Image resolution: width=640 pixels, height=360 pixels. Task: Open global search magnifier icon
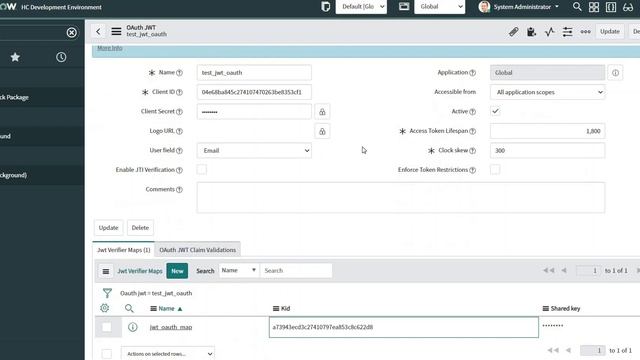[x=577, y=7]
